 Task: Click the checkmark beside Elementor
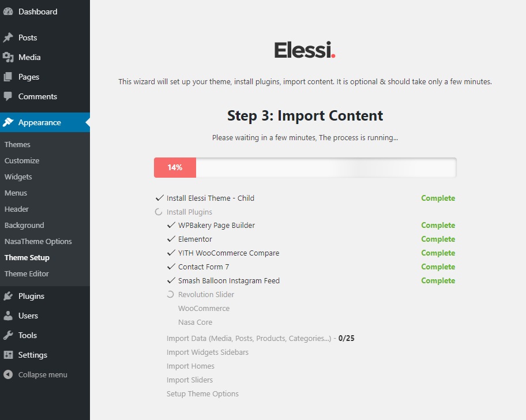(171, 239)
